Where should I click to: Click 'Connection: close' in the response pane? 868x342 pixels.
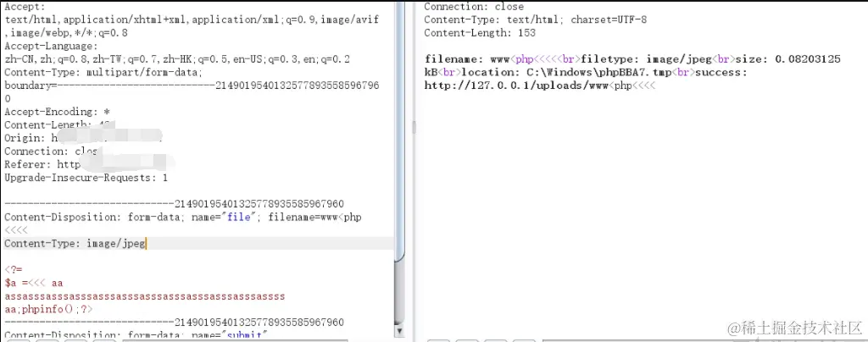474,7
